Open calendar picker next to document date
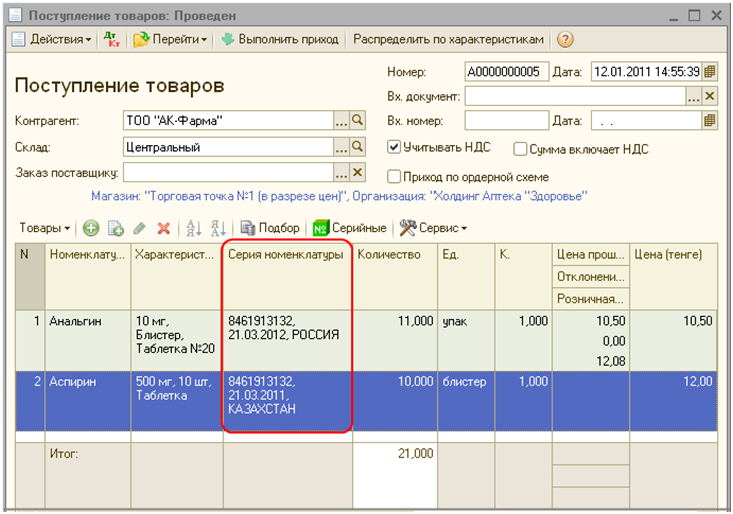733x514 pixels. (x=710, y=72)
